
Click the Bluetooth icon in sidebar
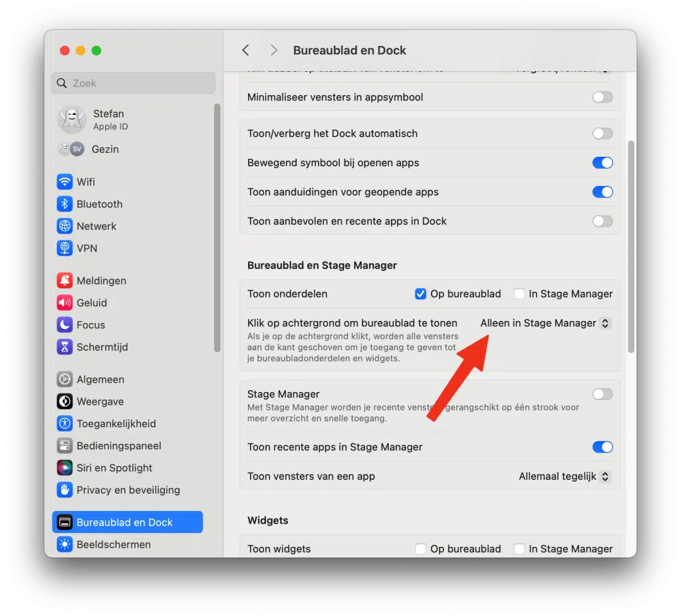(65, 204)
